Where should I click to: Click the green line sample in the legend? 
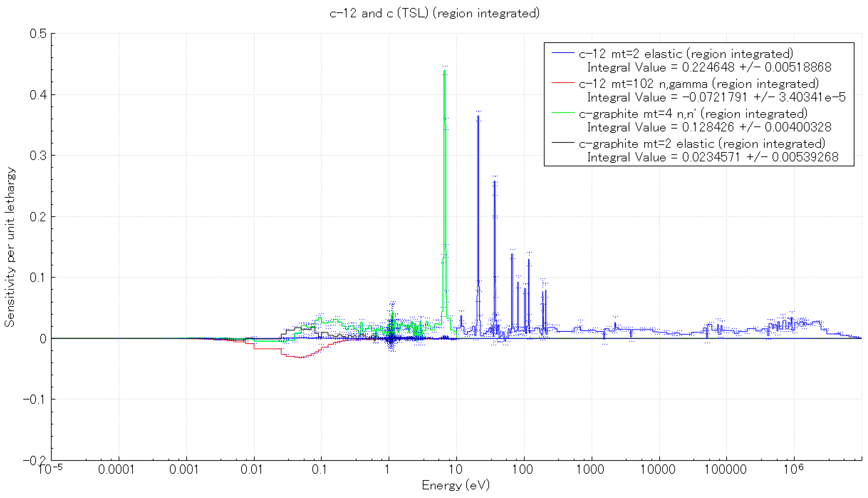[x=563, y=113]
